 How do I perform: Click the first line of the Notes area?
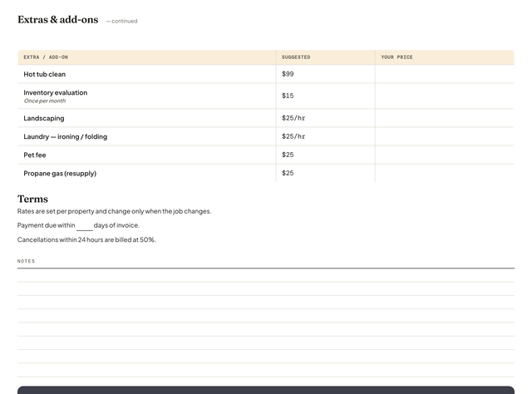tap(266, 275)
